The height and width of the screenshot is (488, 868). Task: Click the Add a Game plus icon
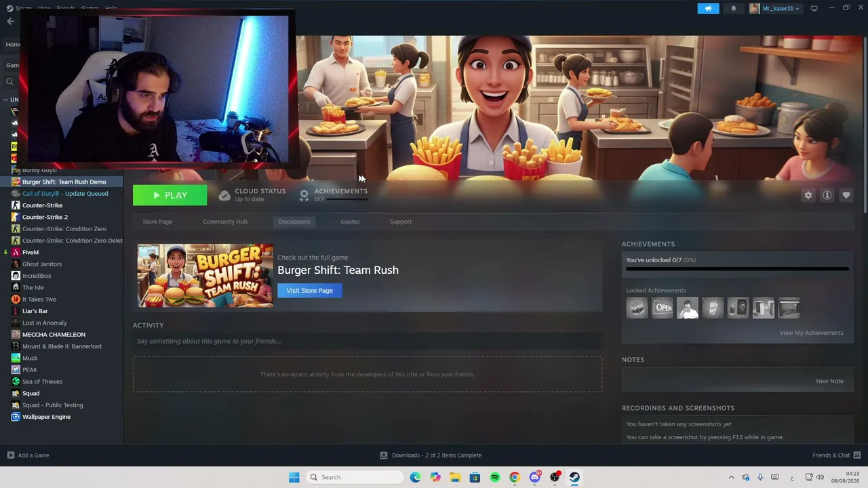pos(10,455)
